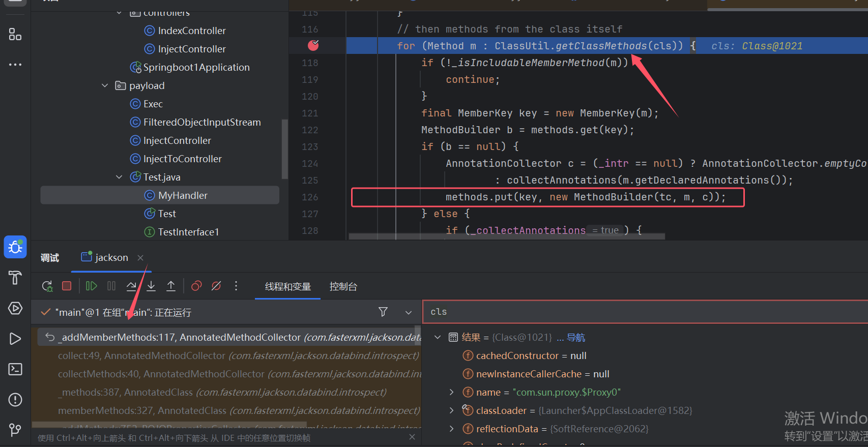Open the Build hammer tool window
The image size is (868, 447).
click(15, 278)
